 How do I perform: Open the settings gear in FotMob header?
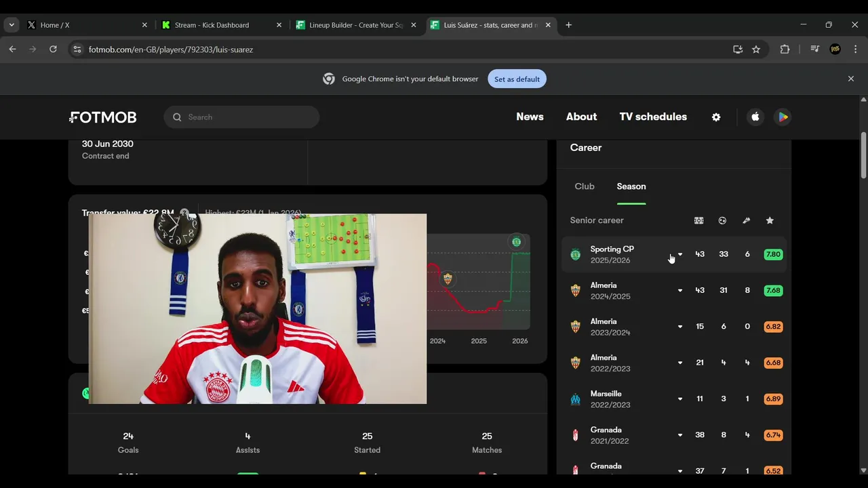click(716, 117)
